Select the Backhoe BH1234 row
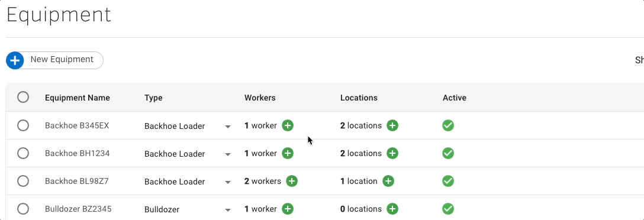644x220 pixels. point(23,154)
